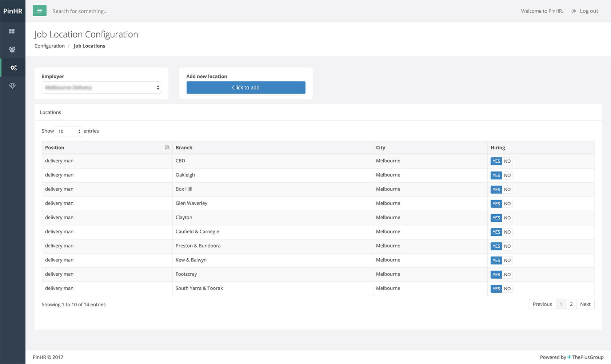Image resolution: width=611 pixels, height=364 pixels.
Task: Select the employees group icon in sidebar
Action: 13,49
